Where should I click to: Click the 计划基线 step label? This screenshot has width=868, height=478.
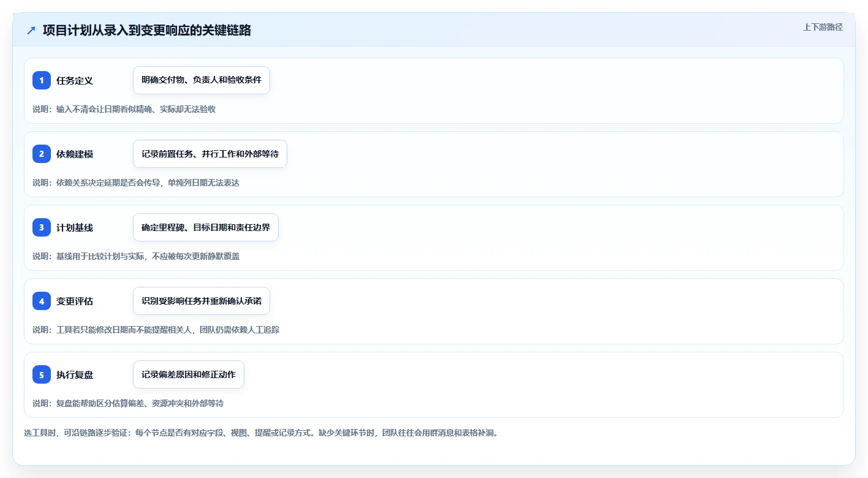coord(75,227)
